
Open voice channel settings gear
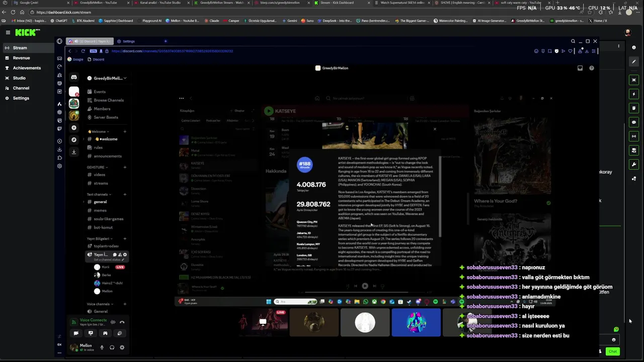click(x=125, y=254)
